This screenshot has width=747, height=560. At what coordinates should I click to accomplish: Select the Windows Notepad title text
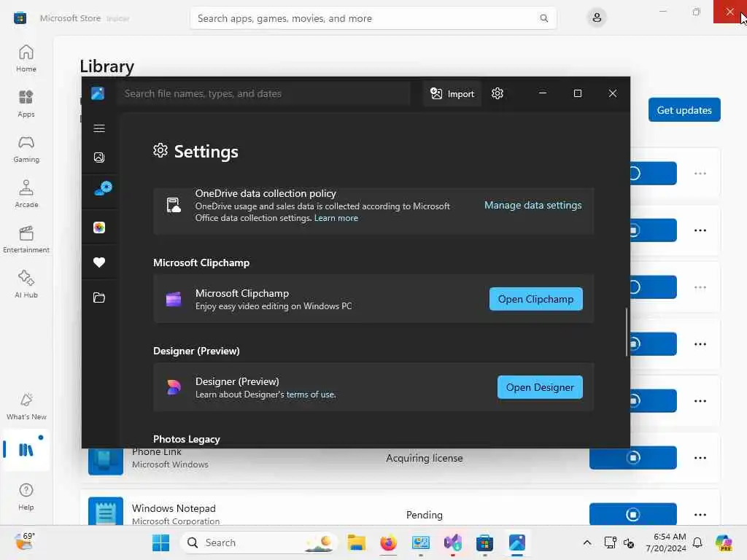(x=174, y=508)
